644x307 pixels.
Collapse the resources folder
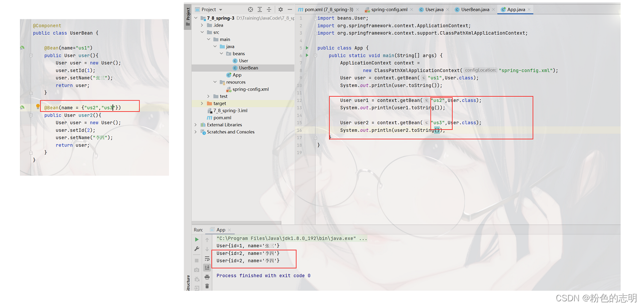215,82
